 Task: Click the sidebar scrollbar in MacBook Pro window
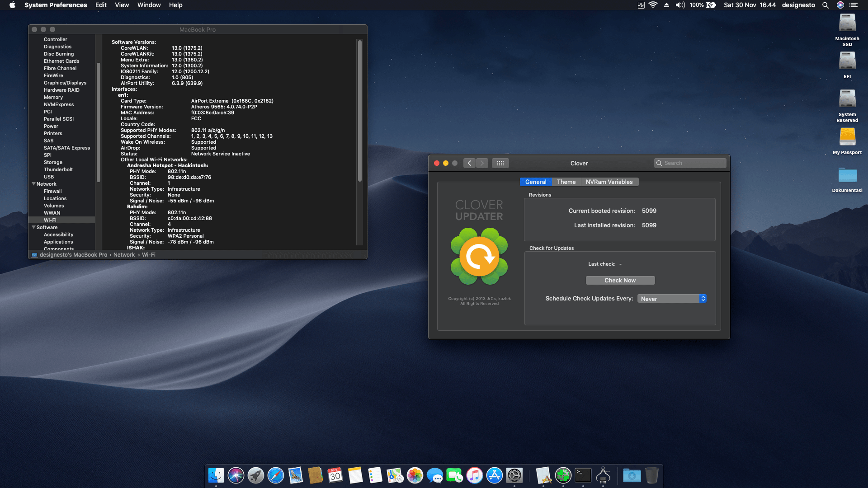[99, 122]
